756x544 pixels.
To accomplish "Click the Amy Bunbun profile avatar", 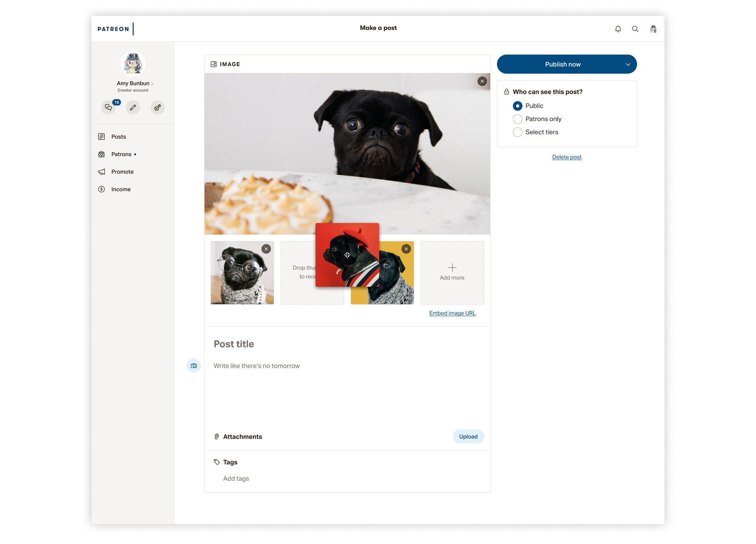I will 133,63.
